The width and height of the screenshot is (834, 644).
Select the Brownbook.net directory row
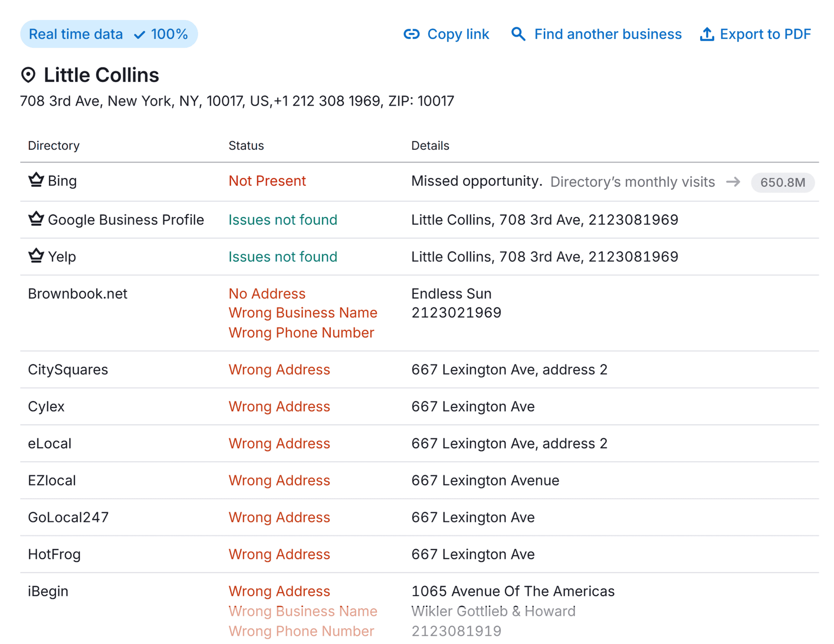tap(77, 294)
